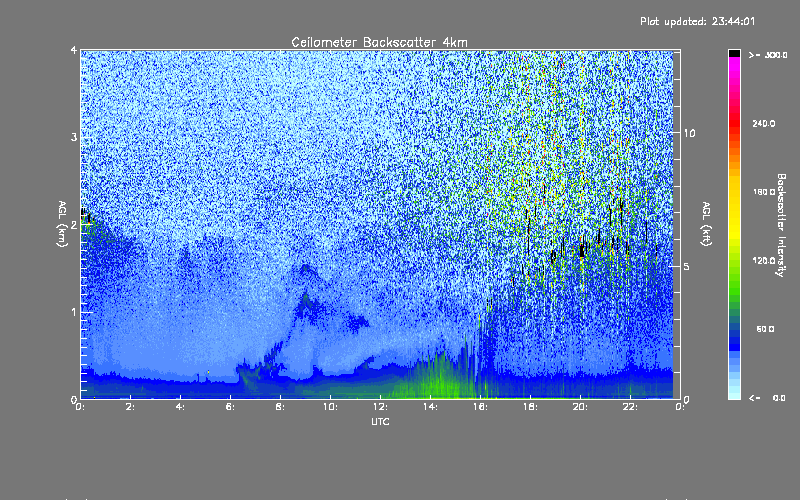Click the left 'AGL (km)' axis label
Viewport: 800px width, 500px height.
(x=62, y=224)
